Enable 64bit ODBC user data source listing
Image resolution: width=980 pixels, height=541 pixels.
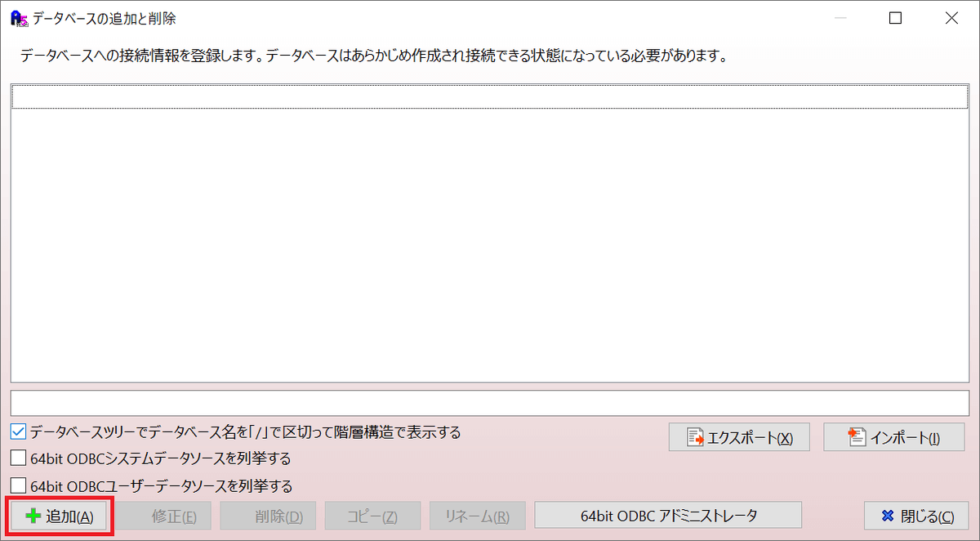[x=18, y=486]
